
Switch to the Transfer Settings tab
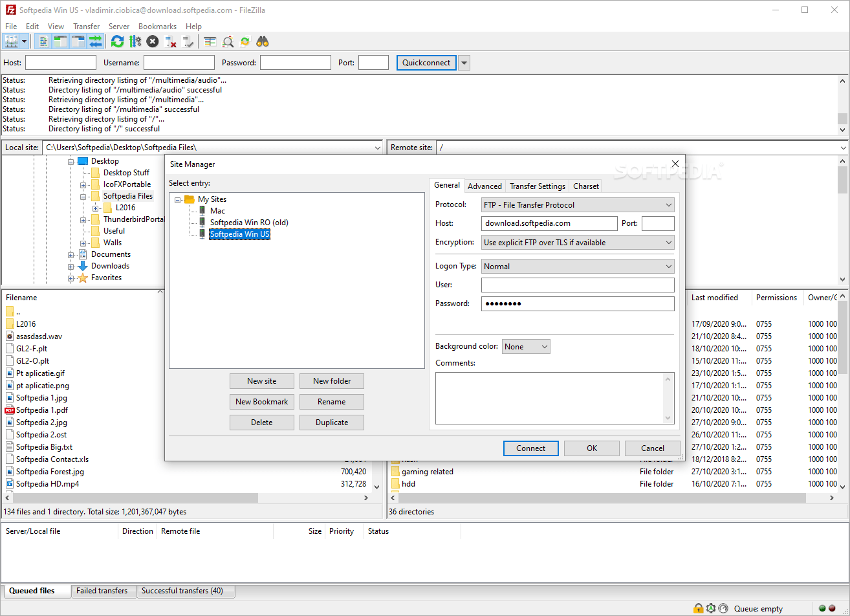pyautogui.click(x=538, y=186)
